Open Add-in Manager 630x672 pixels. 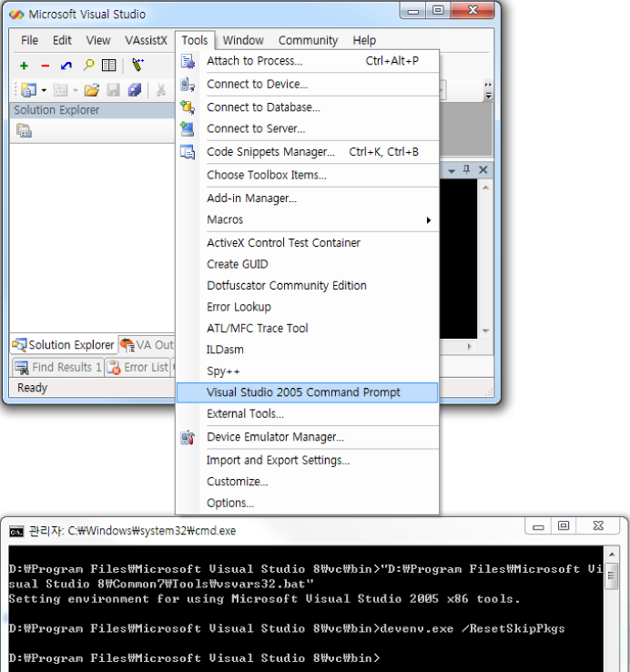(308, 198)
